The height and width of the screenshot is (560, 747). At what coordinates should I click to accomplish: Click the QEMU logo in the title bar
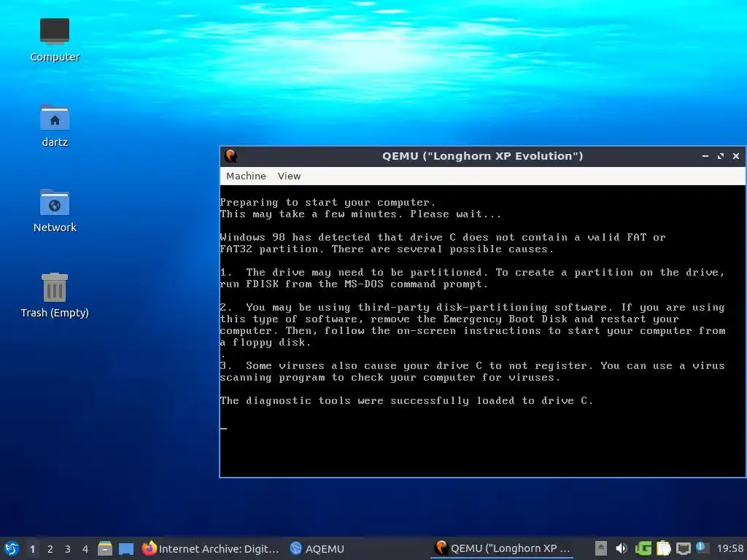point(231,156)
